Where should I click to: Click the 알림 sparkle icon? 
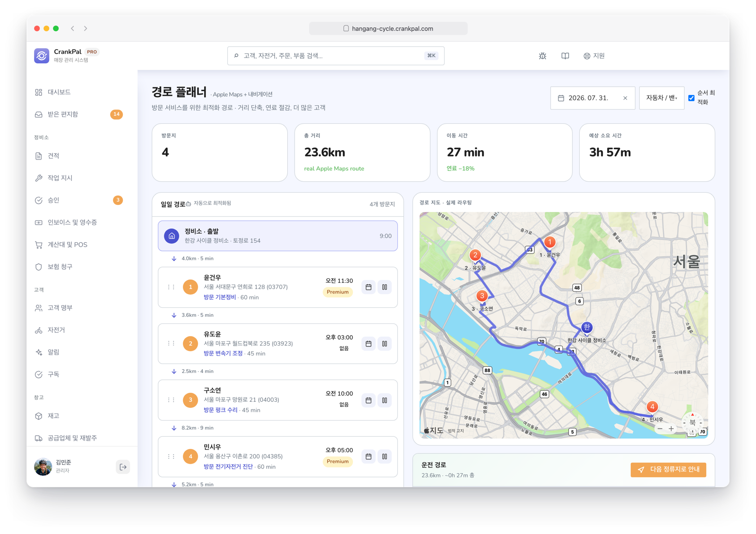coord(39,352)
